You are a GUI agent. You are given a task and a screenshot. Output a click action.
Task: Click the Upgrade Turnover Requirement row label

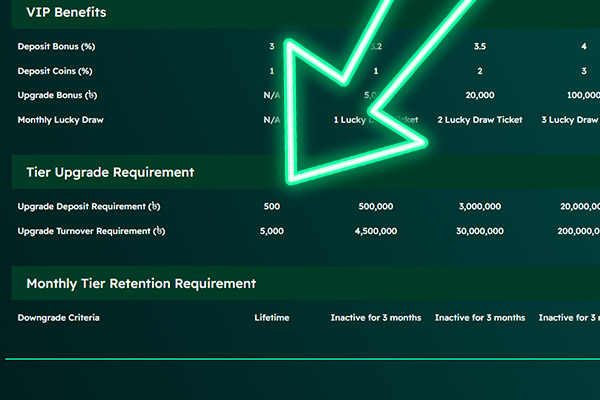[91, 231]
